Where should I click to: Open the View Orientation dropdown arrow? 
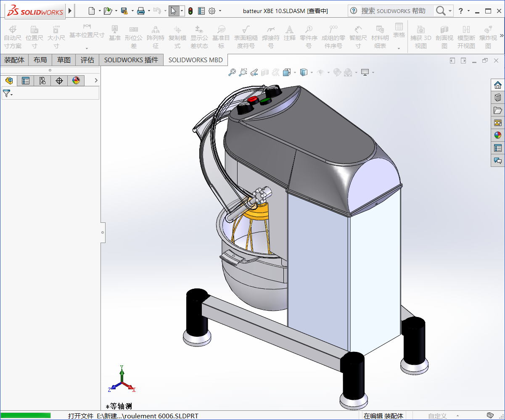(294, 72)
